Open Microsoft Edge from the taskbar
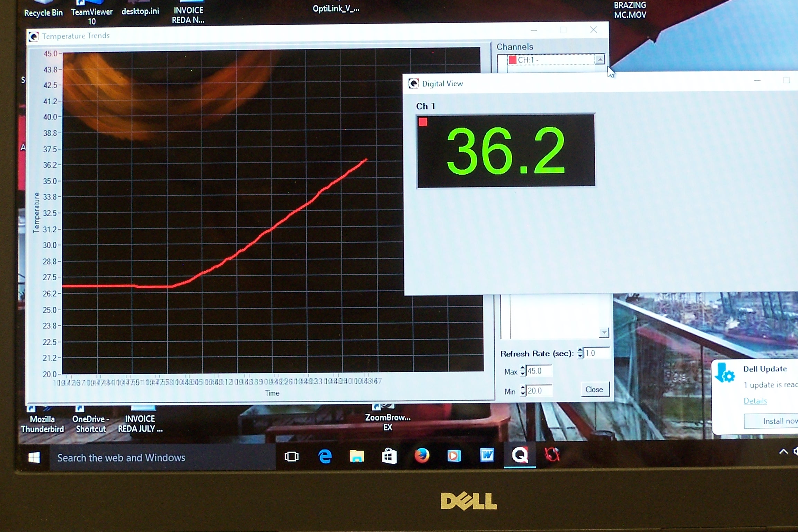 tap(324, 456)
